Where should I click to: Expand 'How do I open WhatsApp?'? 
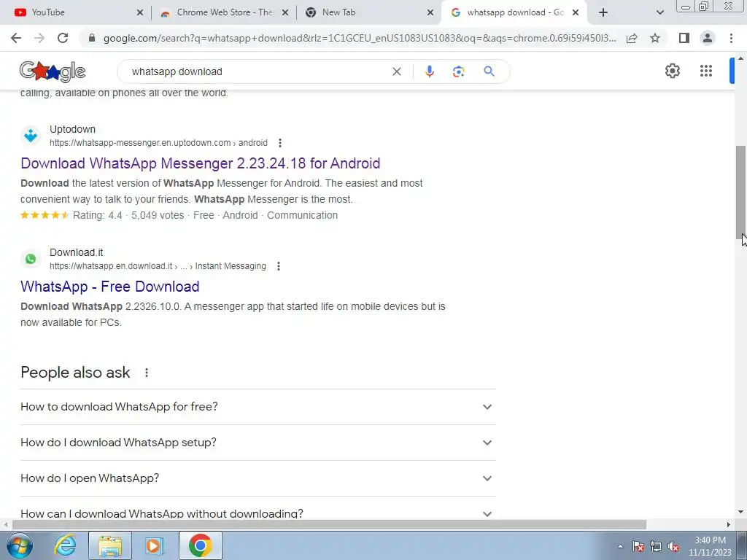pos(258,478)
